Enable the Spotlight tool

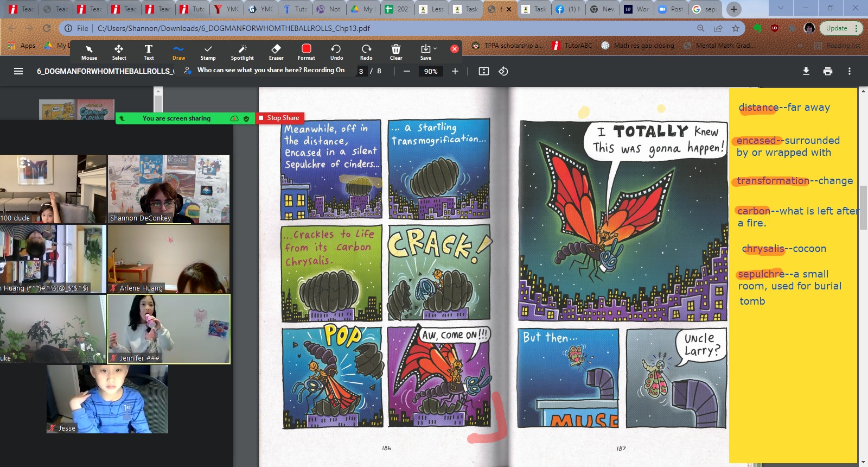coord(242,52)
